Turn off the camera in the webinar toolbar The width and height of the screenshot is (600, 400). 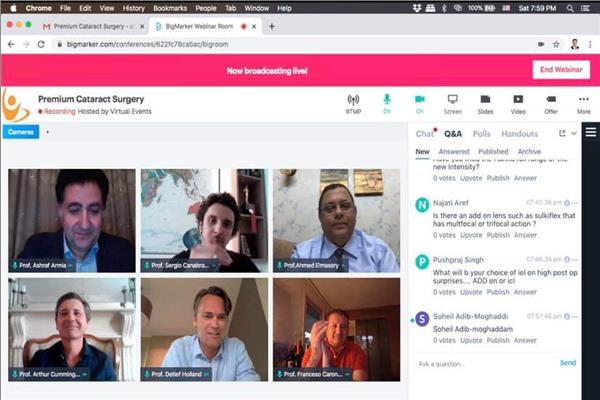click(x=420, y=103)
